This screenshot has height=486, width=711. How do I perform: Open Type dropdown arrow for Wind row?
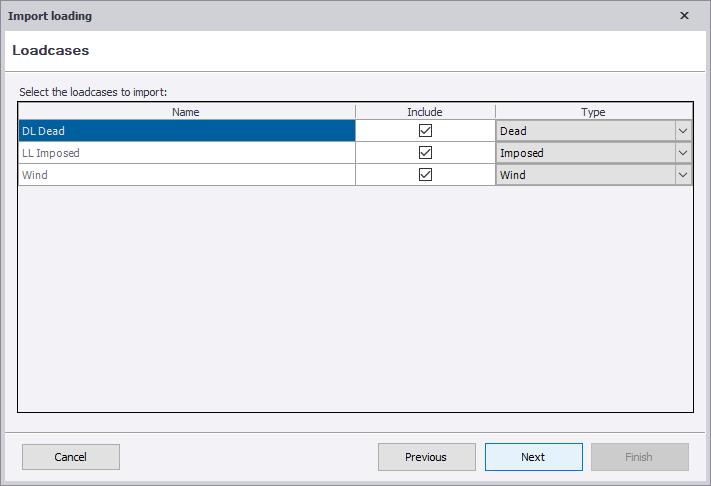[683, 175]
